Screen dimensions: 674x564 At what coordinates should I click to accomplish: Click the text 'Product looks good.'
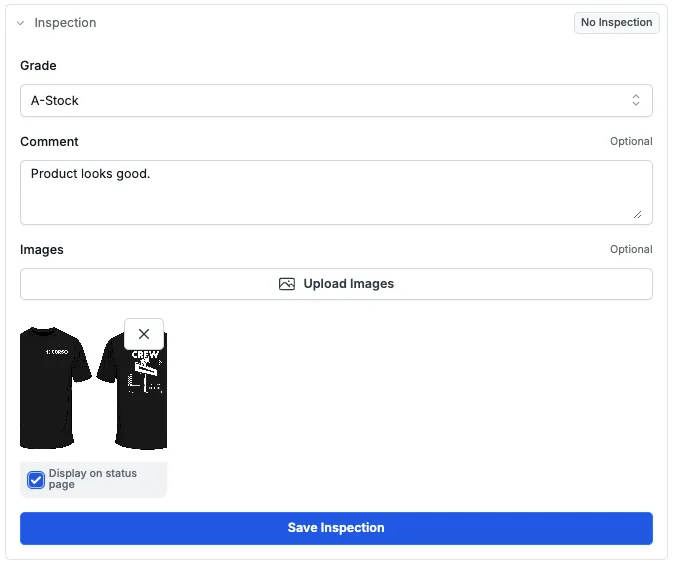(90, 173)
